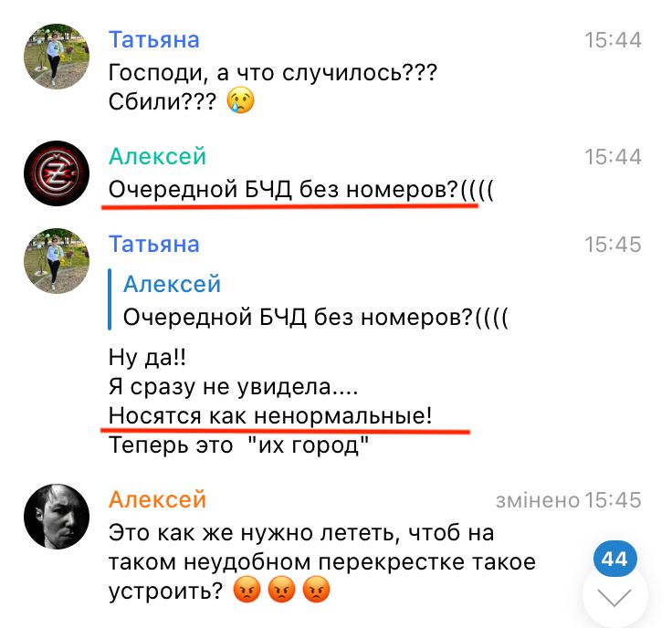The height and width of the screenshot is (628, 672).
Task: Open green Алексей name at 15:44
Action: [x=157, y=156]
